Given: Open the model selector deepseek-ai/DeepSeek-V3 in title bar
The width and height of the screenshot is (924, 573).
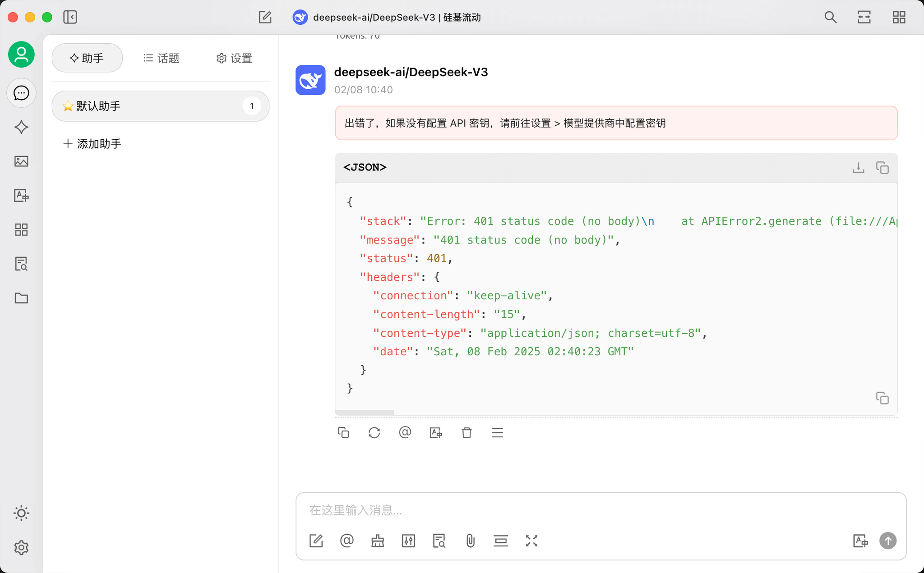Looking at the screenshot, I should tap(387, 17).
